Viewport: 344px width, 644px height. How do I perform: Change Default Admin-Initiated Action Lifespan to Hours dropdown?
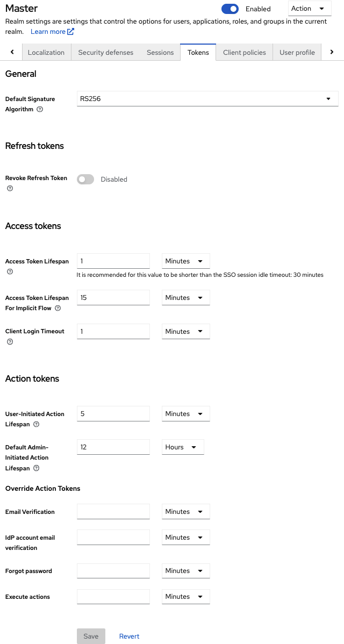183,447
